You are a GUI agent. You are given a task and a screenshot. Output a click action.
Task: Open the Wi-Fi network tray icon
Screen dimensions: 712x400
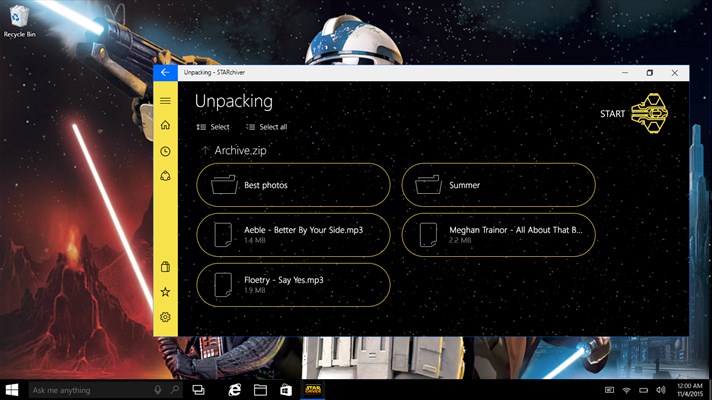click(627, 390)
